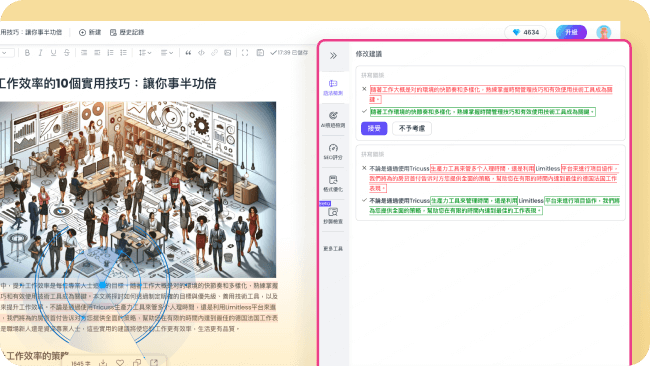
Task: Insert an image from toolbar
Action: coord(228,53)
